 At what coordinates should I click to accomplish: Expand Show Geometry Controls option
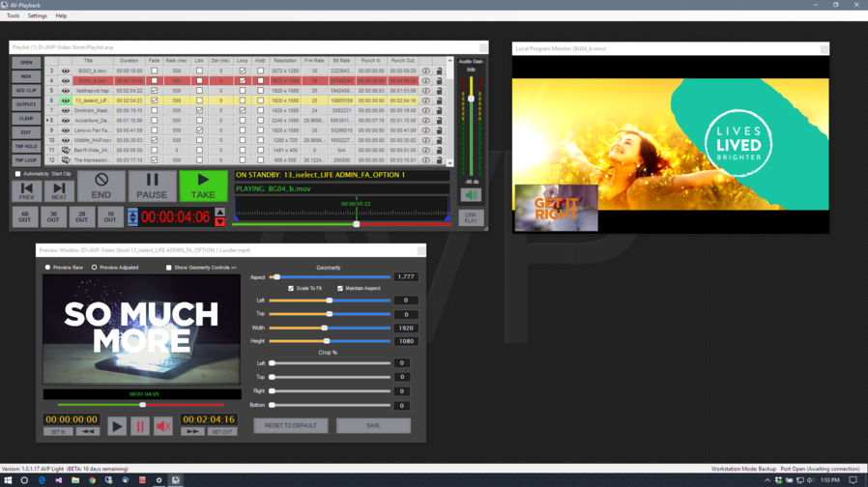[x=169, y=268]
